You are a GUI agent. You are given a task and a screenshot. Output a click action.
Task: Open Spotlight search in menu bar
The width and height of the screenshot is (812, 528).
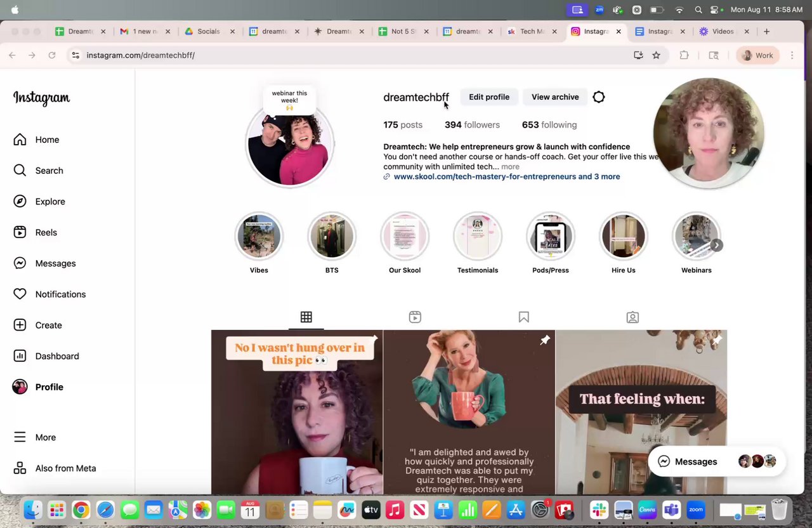pos(698,10)
